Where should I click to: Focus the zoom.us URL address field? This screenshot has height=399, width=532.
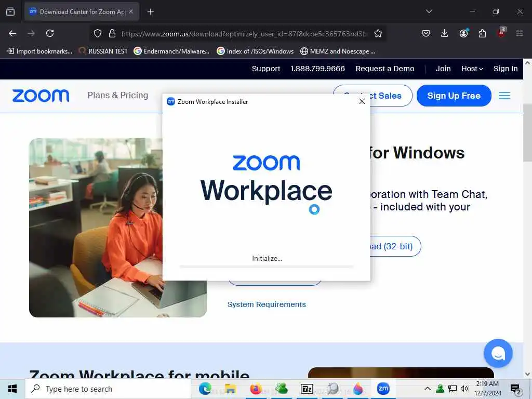point(244,34)
